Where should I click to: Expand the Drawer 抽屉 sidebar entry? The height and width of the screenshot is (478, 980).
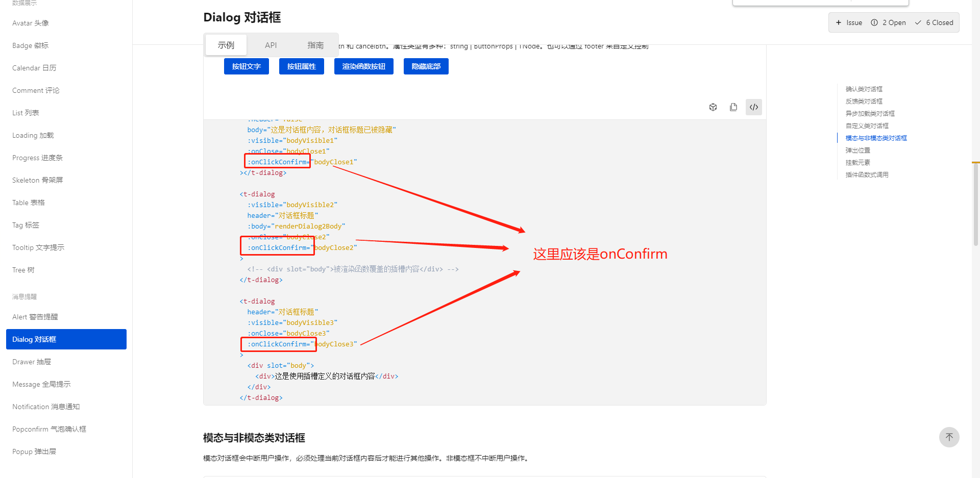31,361
